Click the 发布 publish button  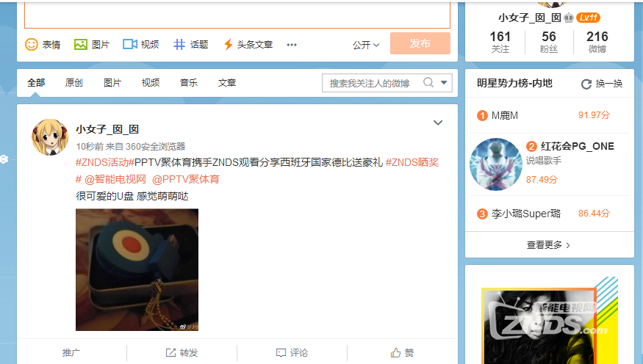point(420,43)
